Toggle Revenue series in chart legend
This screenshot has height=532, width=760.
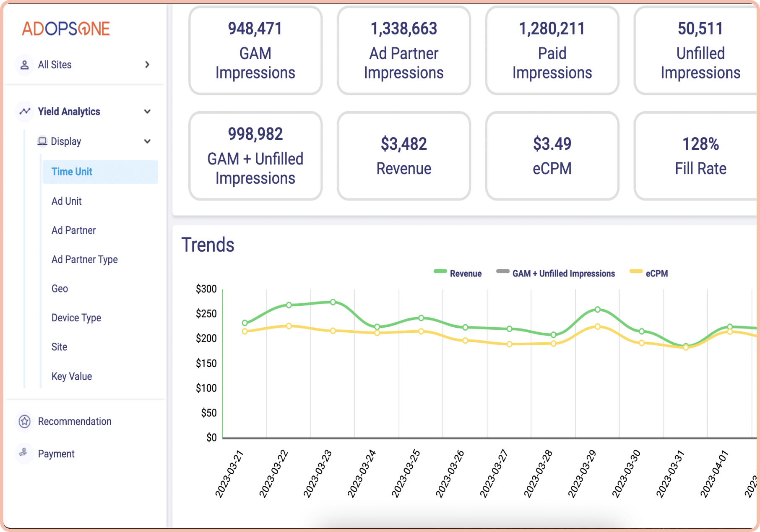465,274
